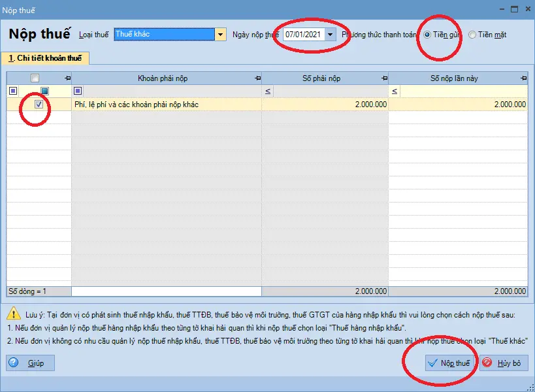This screenshot has height=392, width=535.
Task: Click the 07/01/2021 date field
Action: point(303,35)
